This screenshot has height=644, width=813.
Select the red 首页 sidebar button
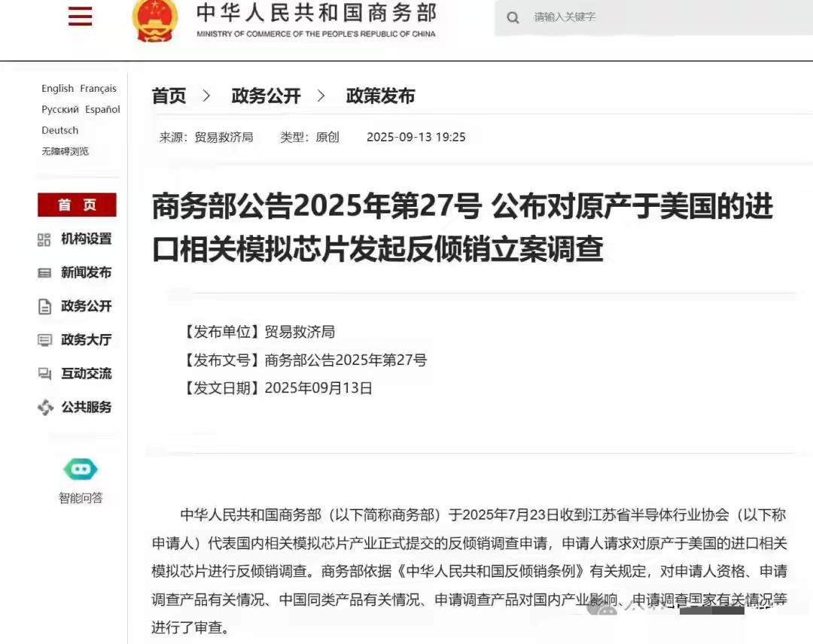[77, 205]
